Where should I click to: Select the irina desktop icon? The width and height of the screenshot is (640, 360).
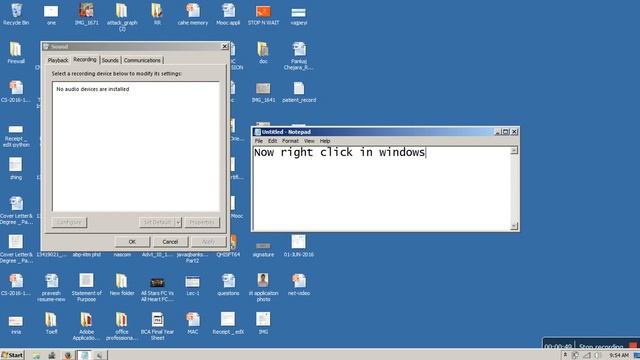point(16,324)
